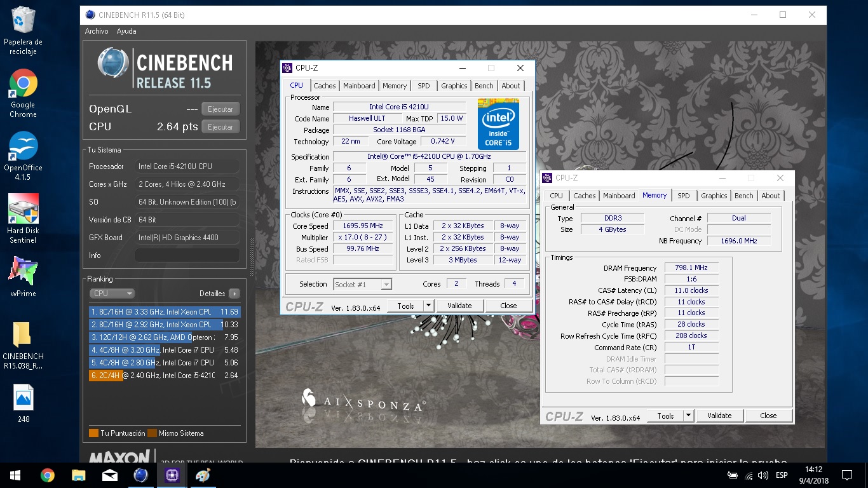Click the ESP language indicator
Image resolution: width=868 pixels, height=488 pixels.
[782, 475]
